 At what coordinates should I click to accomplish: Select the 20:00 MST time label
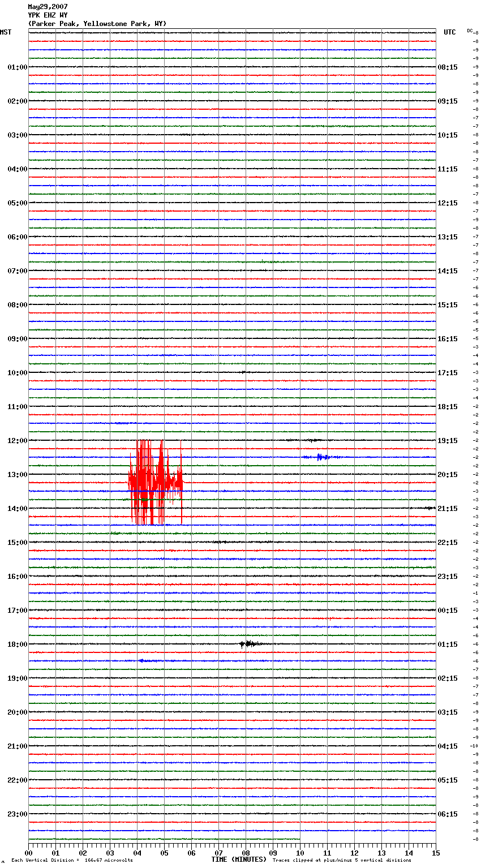tap(18, 712)
